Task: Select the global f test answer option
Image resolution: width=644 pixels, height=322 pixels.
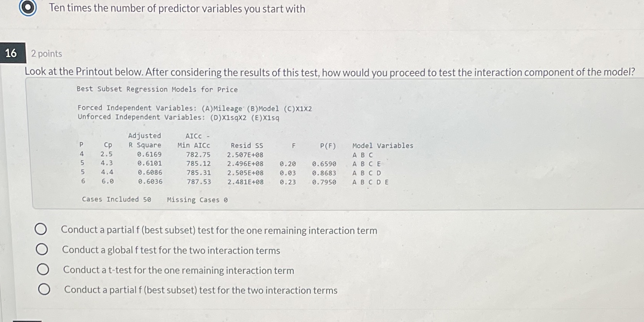Action: pos(41,249)
